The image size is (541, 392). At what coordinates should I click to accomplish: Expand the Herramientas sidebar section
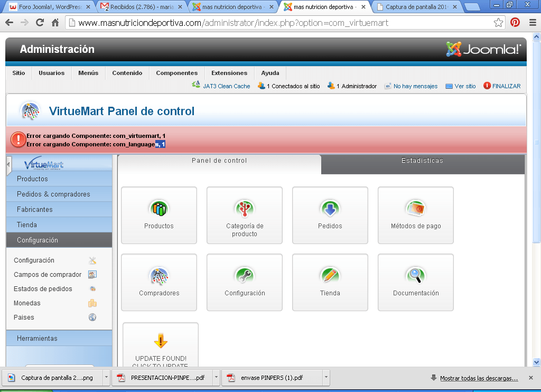pyautogui.click(x=59, y=338)
